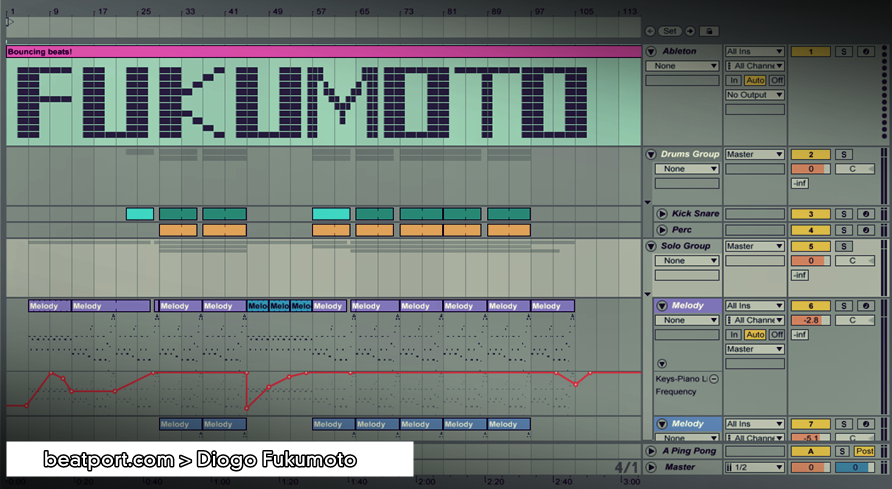Open the No Output dropdown
892x489 pixels.
pyautogui.click(x=755, y=95)
